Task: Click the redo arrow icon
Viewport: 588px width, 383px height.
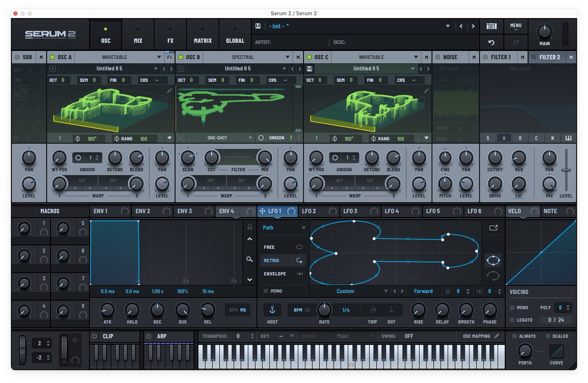Action: [x=515, y=43]
